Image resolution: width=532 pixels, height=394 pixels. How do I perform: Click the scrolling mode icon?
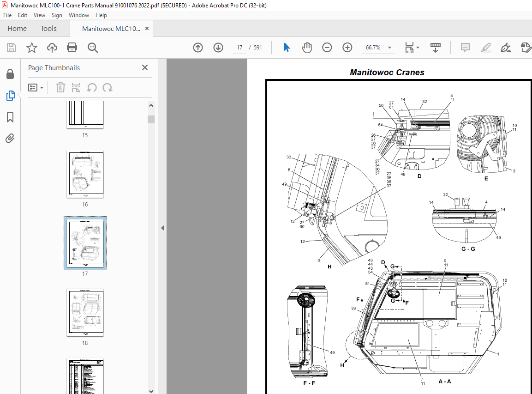(435, 48)
